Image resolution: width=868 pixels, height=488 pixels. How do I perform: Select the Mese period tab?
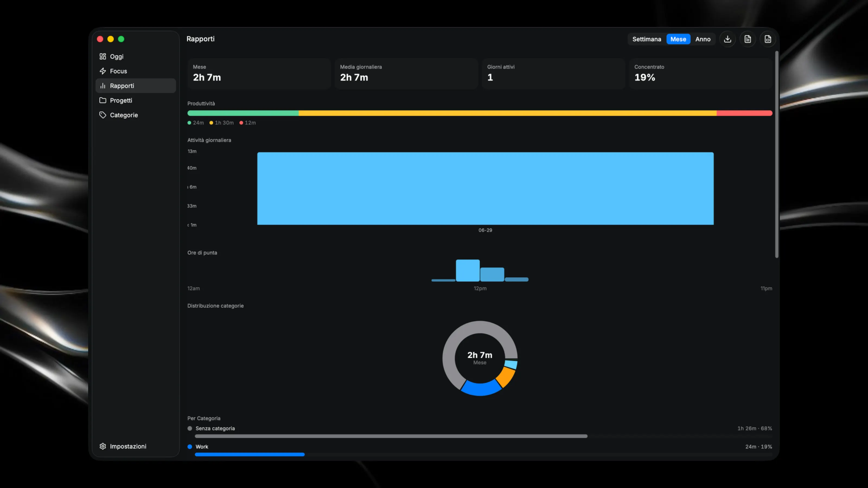[678, 39]
